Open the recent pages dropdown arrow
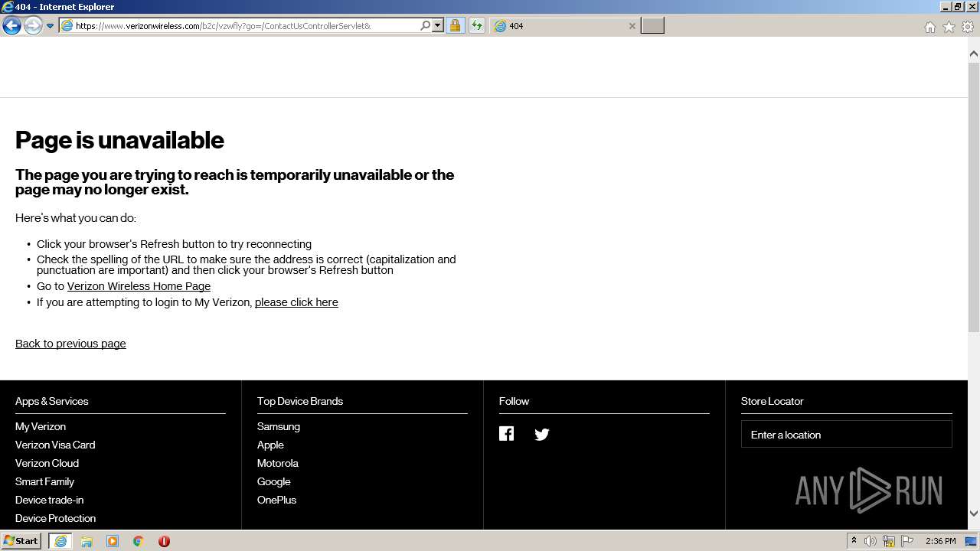This screenshot has height=551, width=980. tap(50, 26)
